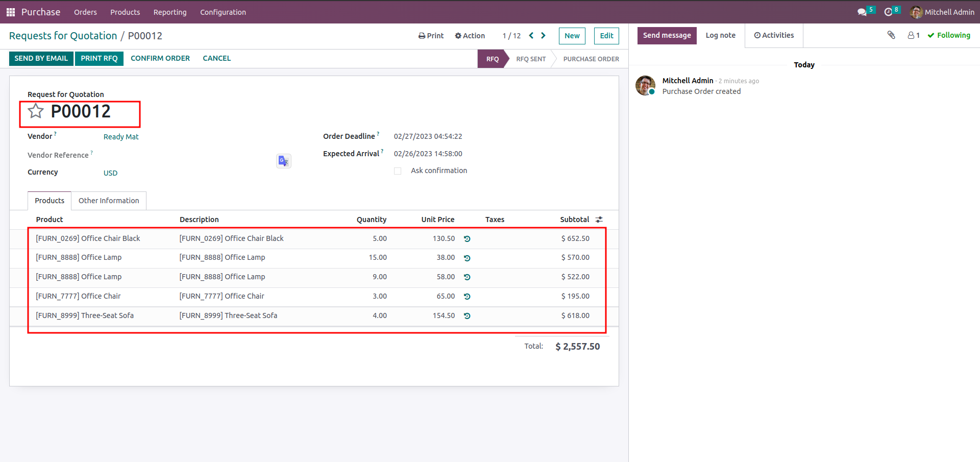
Task: Expand the Mitchell Admin user menu
Action: pos(942,12)
